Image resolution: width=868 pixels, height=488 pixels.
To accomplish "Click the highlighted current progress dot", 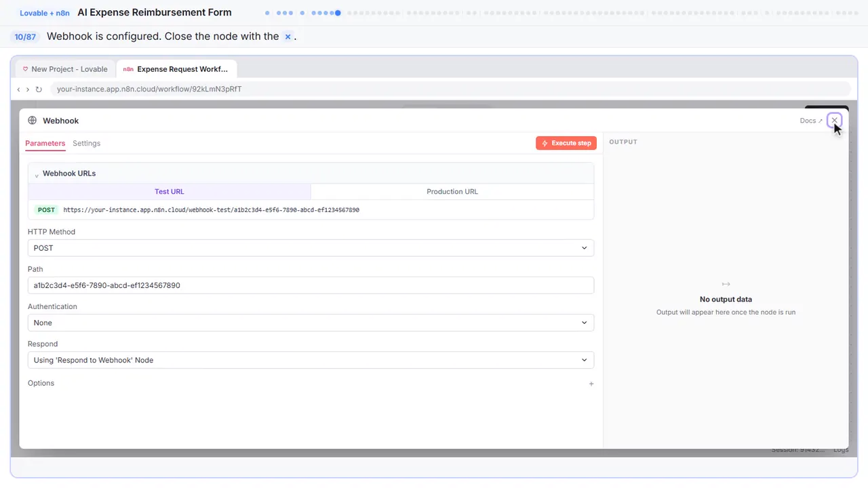I will tap(338, 13).
